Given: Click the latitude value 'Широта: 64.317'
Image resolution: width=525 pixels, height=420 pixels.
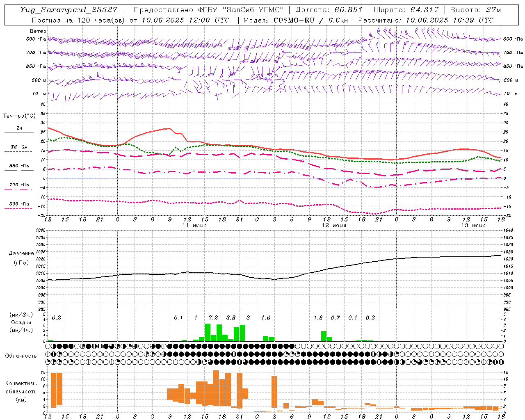Looking at the screenshot, I should point(406,10).
